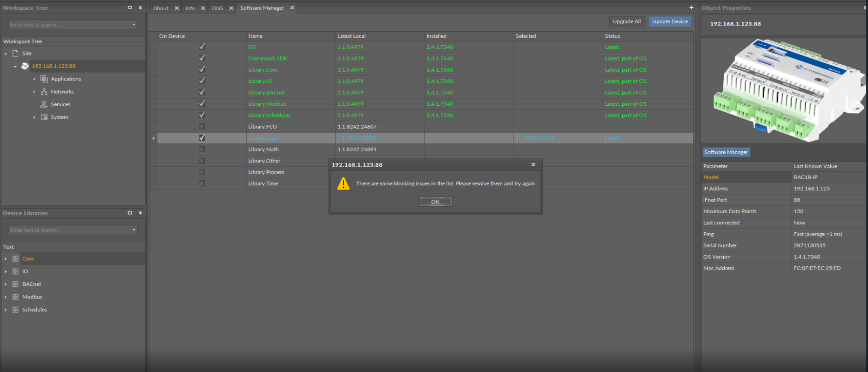
Task: Check the Library.FCU On Device checkbox
Action: [202, 127]
